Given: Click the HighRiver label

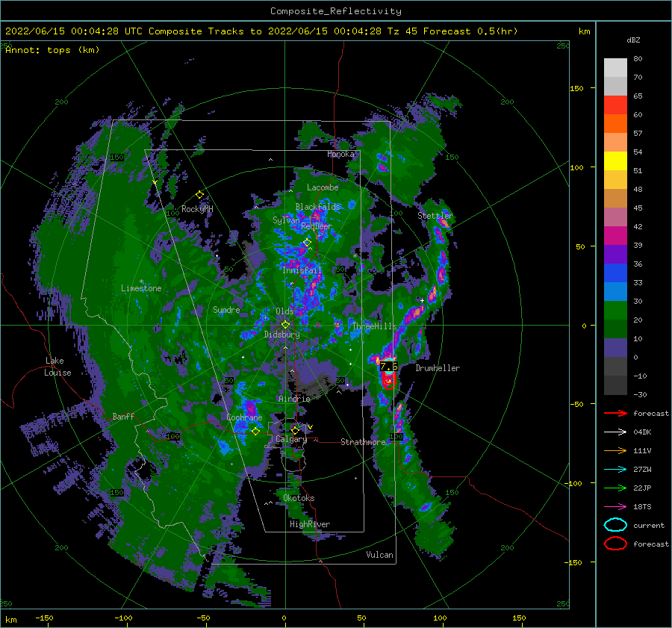Looking at the screenshot, I should click(310, 524).
